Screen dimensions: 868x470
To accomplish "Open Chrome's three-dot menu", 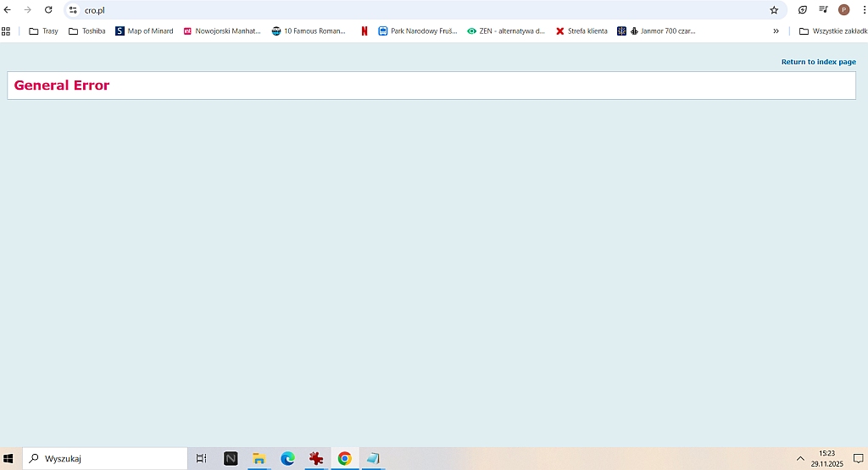I will click(x=862, y=10).
